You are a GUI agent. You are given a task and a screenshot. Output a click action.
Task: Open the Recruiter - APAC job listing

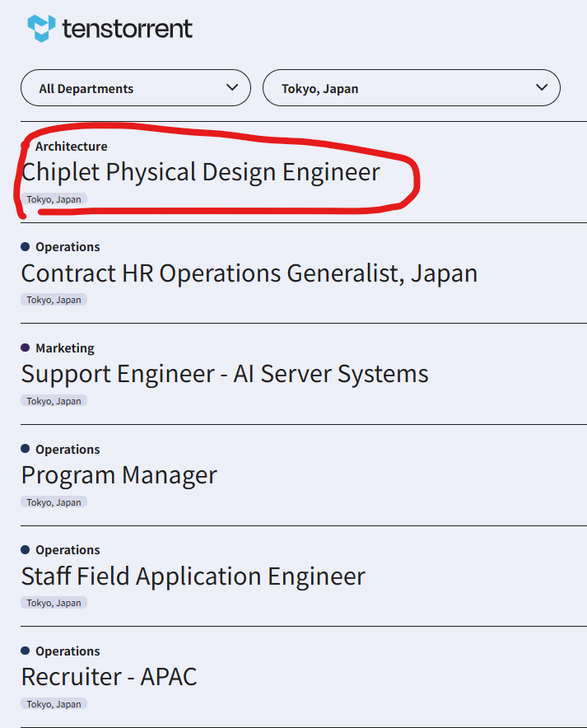109,677
